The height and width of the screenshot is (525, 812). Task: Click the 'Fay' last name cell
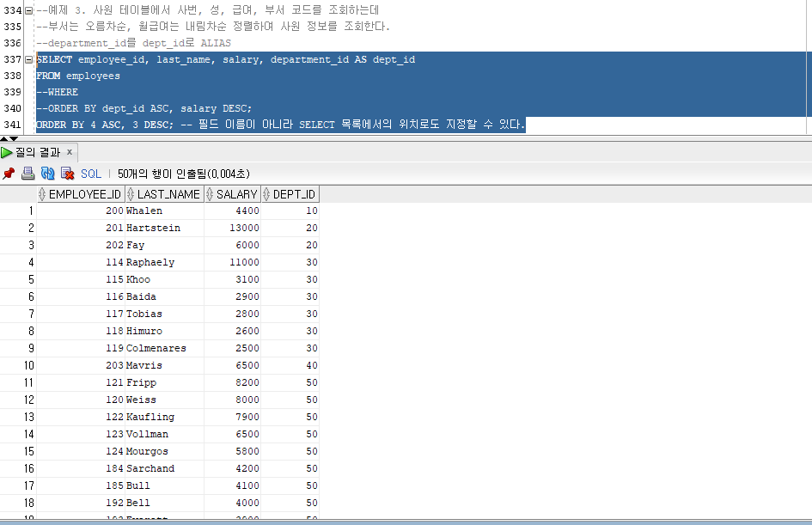[165, 245]
